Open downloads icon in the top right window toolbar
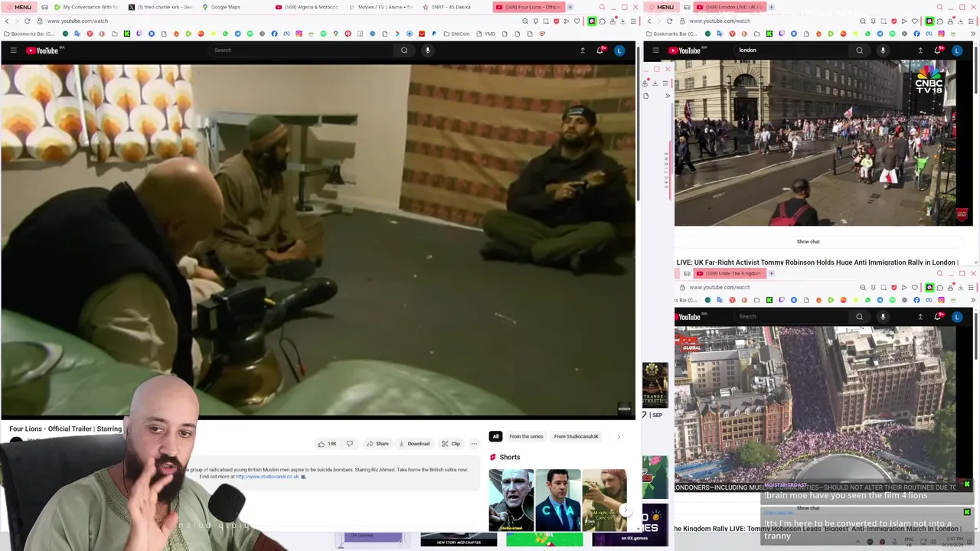The image size is (980, 551). pos(961,21)
